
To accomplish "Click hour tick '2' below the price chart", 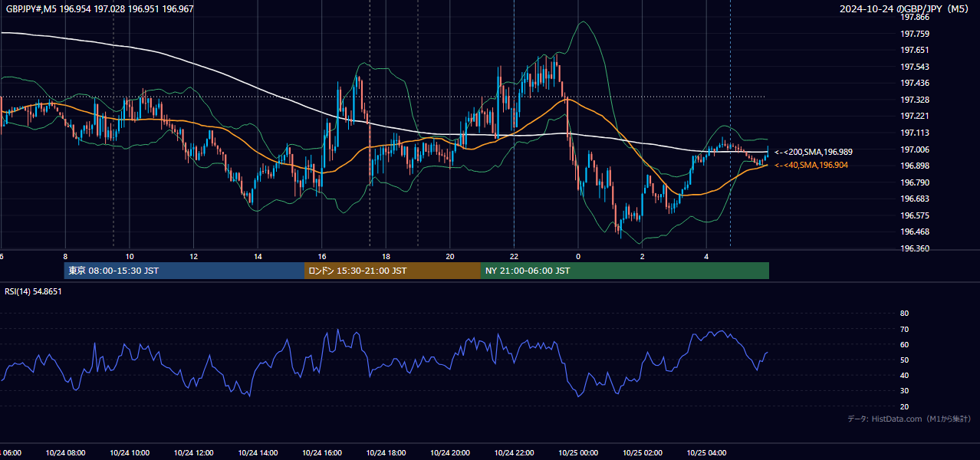I will point(643,257).
